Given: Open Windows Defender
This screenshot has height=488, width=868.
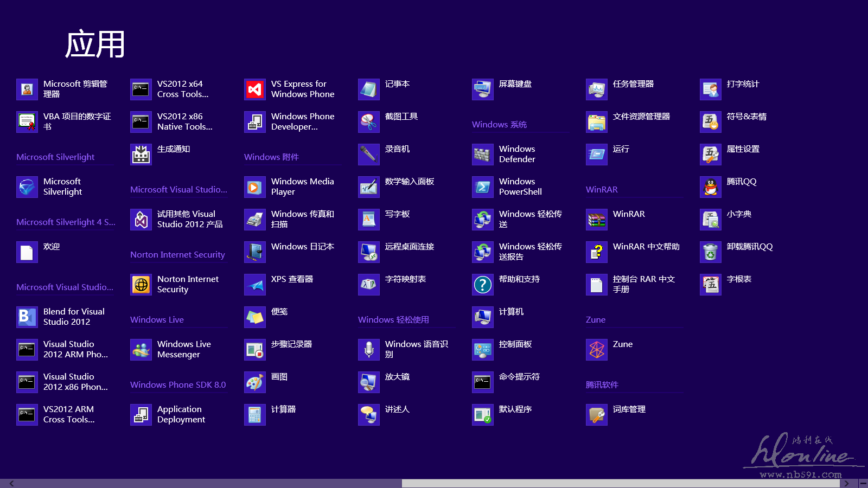Looking at the screenshot, I should point(483,155).
